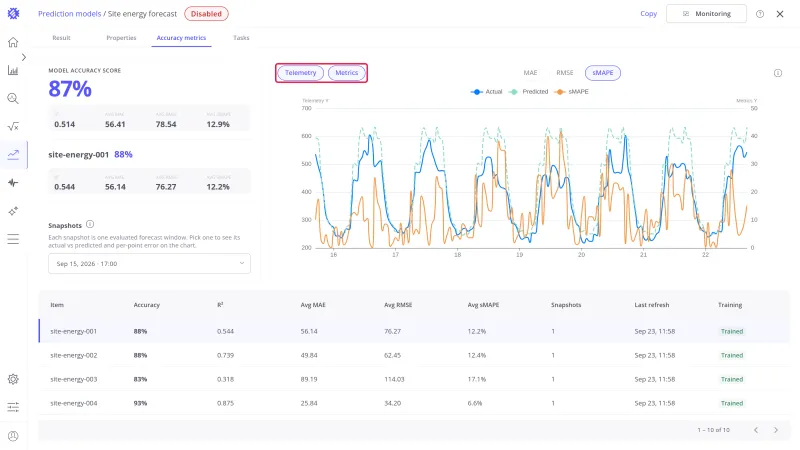Select the Accuracy metrics tab

click(x=181, y=38)
